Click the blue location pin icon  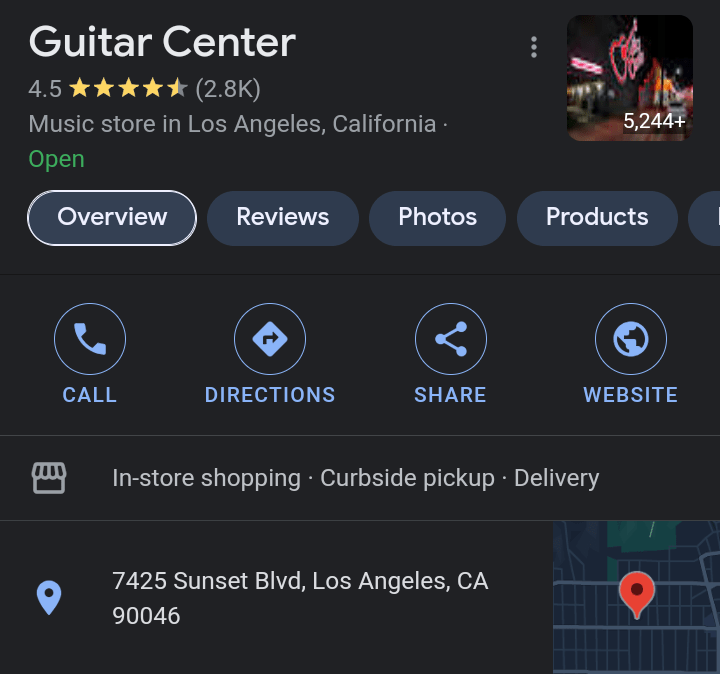point(49,598)
